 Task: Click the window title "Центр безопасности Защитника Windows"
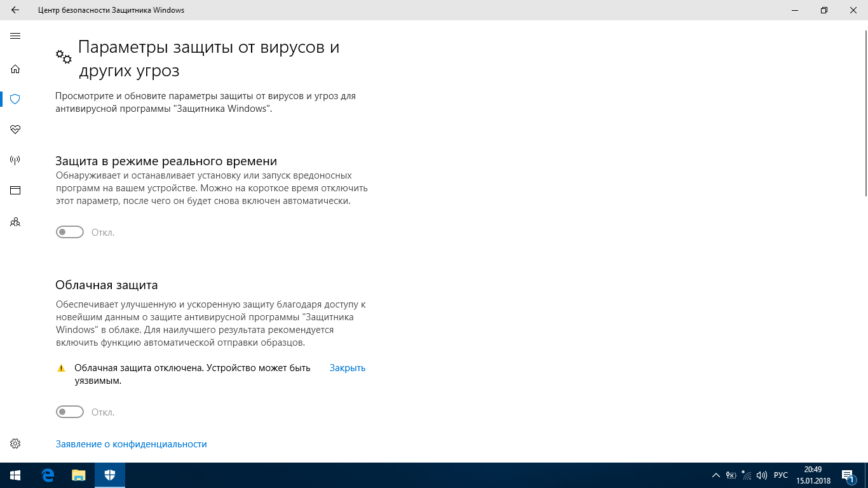[111, 10]
